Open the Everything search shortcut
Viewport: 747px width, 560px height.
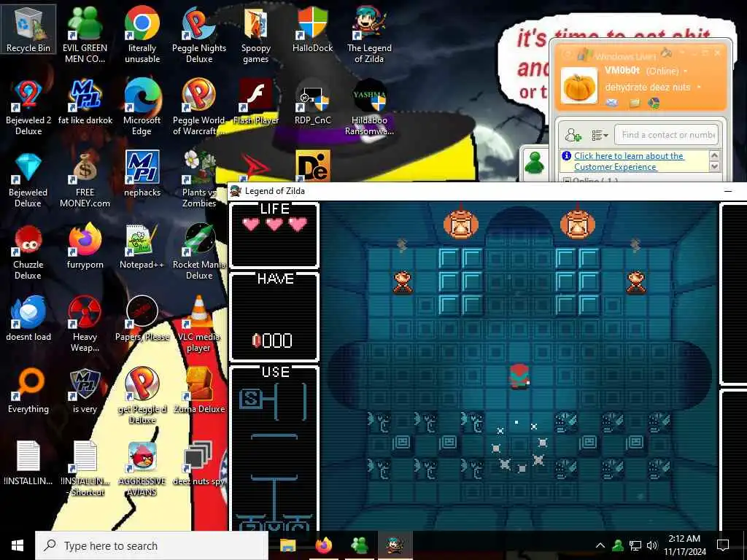(28, 392)
